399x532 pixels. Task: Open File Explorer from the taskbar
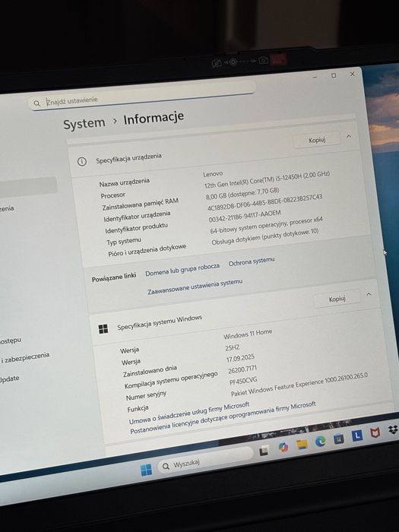pyautogui.click(x=302, y=444)
